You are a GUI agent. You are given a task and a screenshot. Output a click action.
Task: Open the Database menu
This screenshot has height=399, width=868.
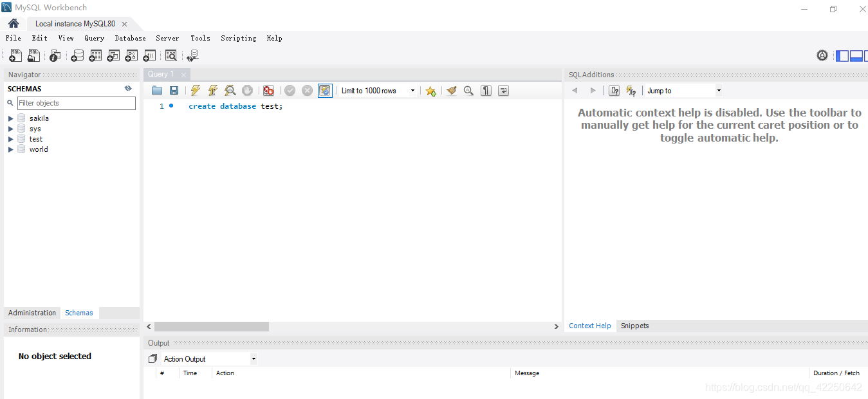[x=130, y=38]
